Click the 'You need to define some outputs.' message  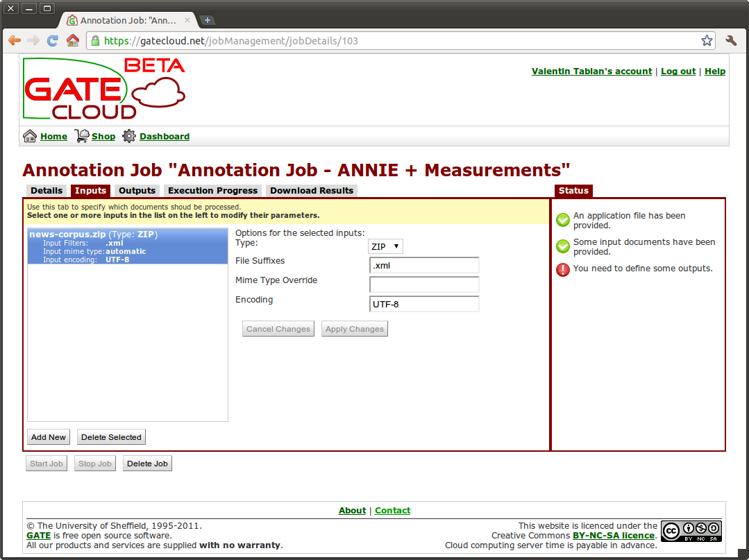(643, 269)
